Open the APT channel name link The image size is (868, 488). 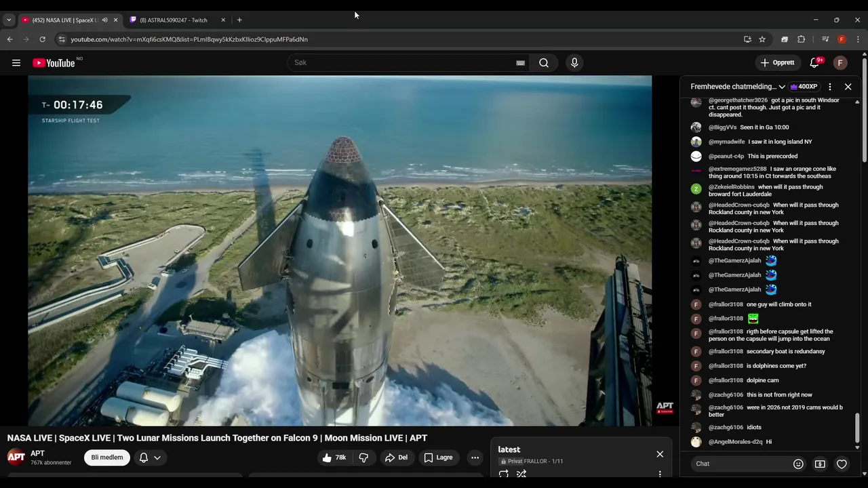point(37,453)
